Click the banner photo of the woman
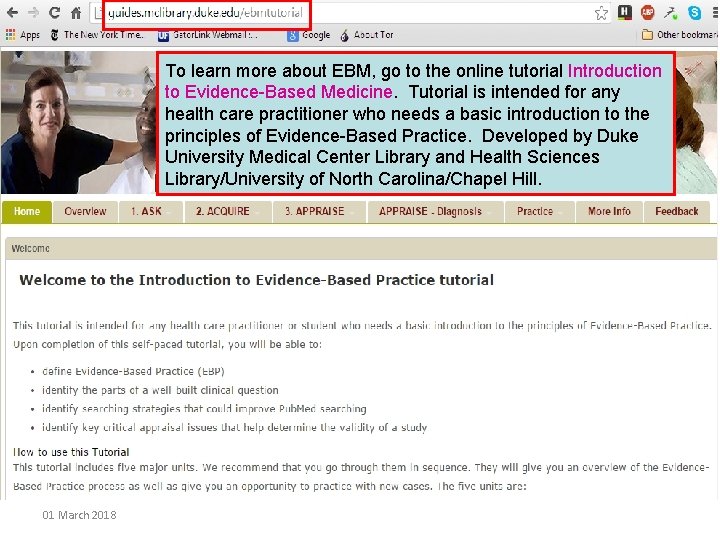The height and width of the screenshot is (540, 720). click(x=78, y=123)
